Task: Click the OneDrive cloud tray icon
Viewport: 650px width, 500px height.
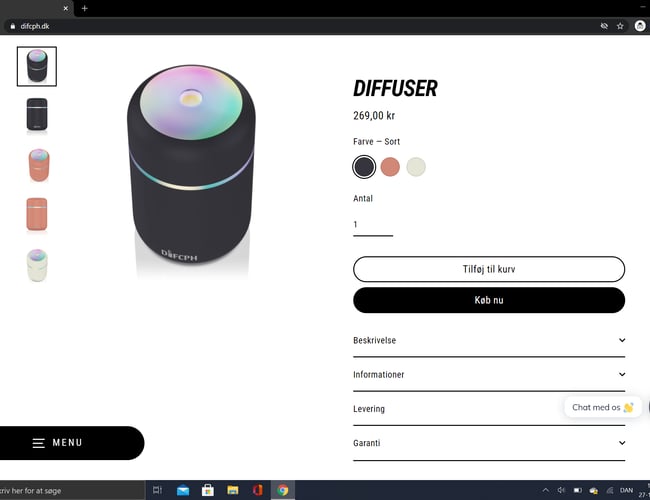Action: click(594, 491)
